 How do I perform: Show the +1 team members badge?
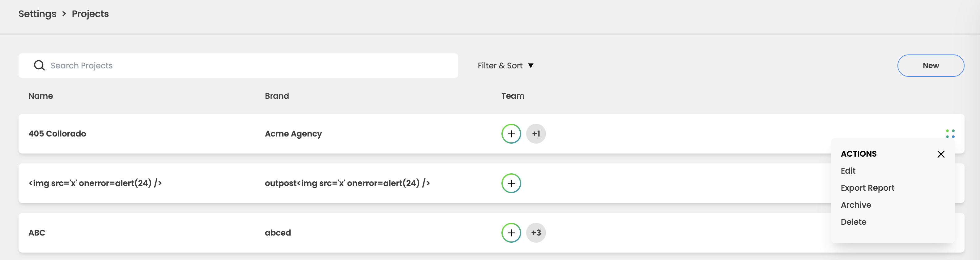click(536, 134)
